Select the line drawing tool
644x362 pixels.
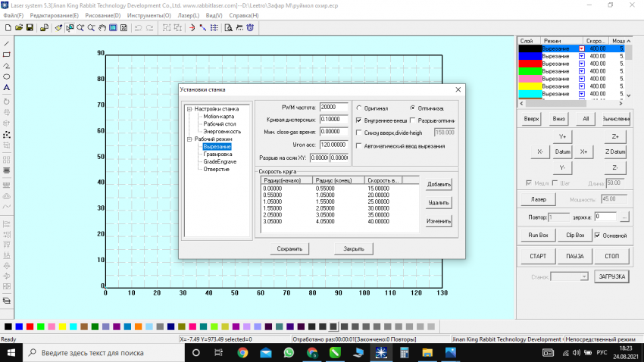7,44
